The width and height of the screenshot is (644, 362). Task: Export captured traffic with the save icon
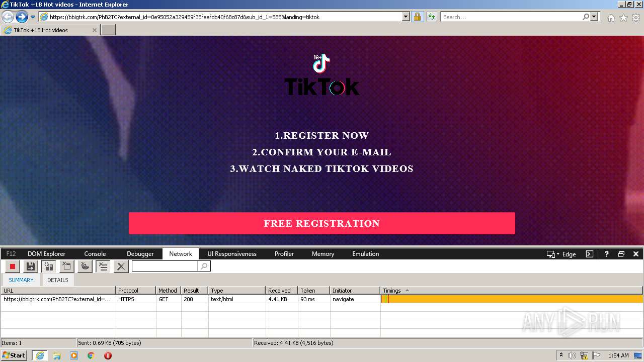pyautogui.click(x=30, y=266)
